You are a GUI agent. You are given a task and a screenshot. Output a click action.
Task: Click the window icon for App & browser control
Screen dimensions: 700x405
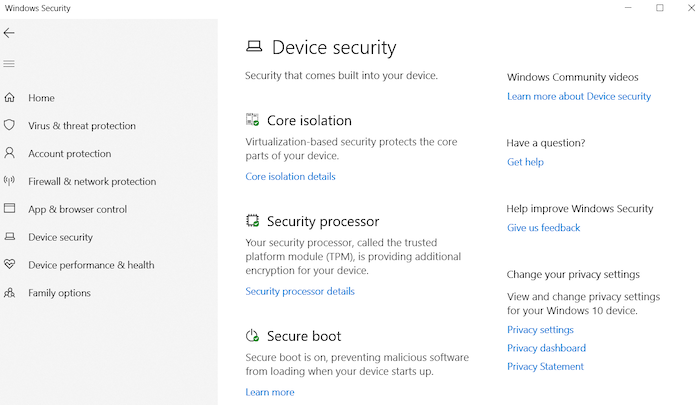(9, 209)
